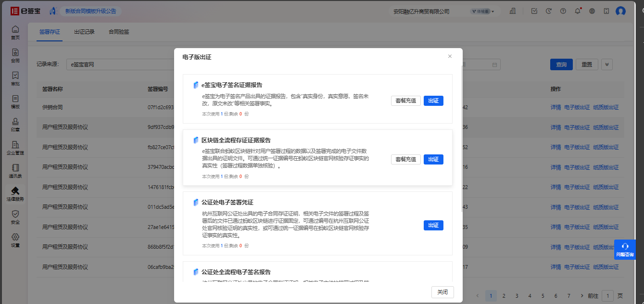The width and height of the screenshot is (644, 304).
Task: Open the 合同 sidebar icon
Action: [x=15, y=55]
